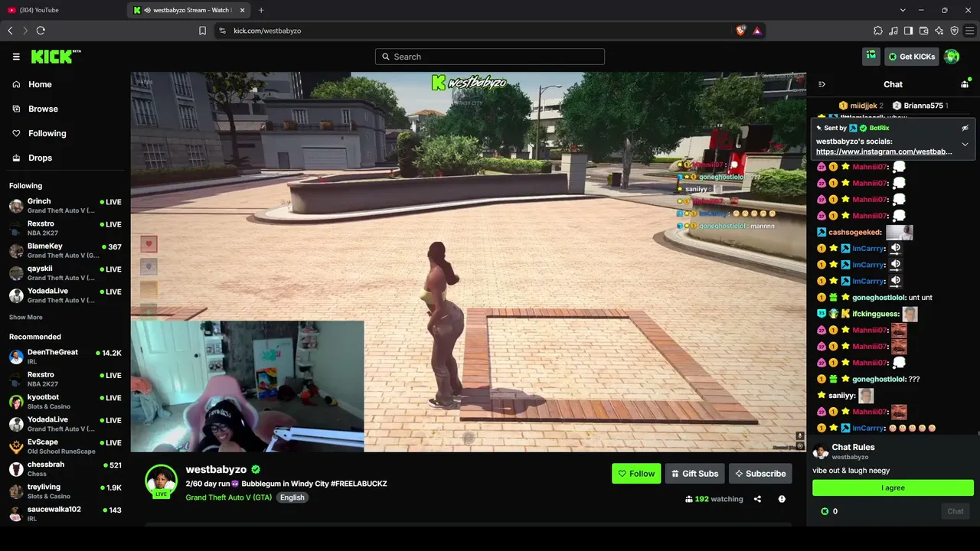Open the tab search dropdown arrow
This screenshot has height=551, width=980.
point(903,10)
